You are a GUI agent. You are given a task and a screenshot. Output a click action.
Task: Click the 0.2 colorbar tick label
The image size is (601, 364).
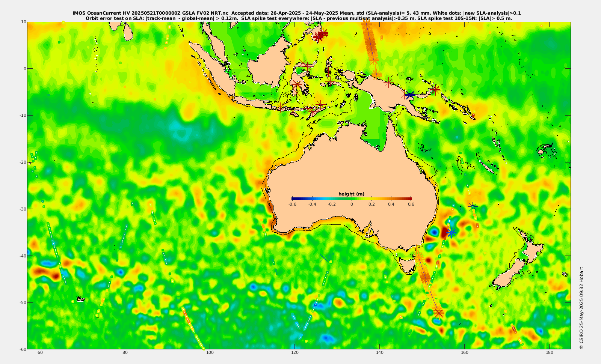coord(371,205)
